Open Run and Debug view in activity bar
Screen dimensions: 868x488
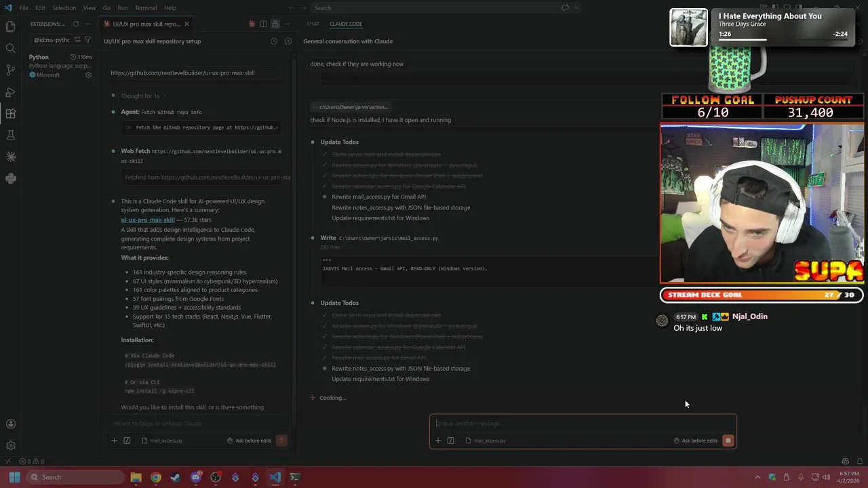pyautogui.click(x=10, y=91)
